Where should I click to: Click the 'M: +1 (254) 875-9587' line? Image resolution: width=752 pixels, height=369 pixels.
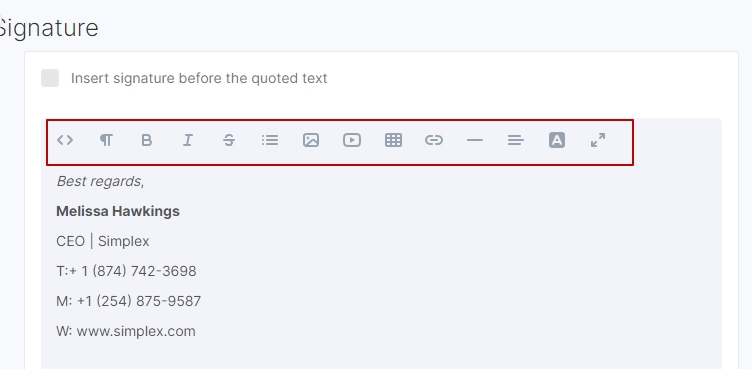(129, 301)
